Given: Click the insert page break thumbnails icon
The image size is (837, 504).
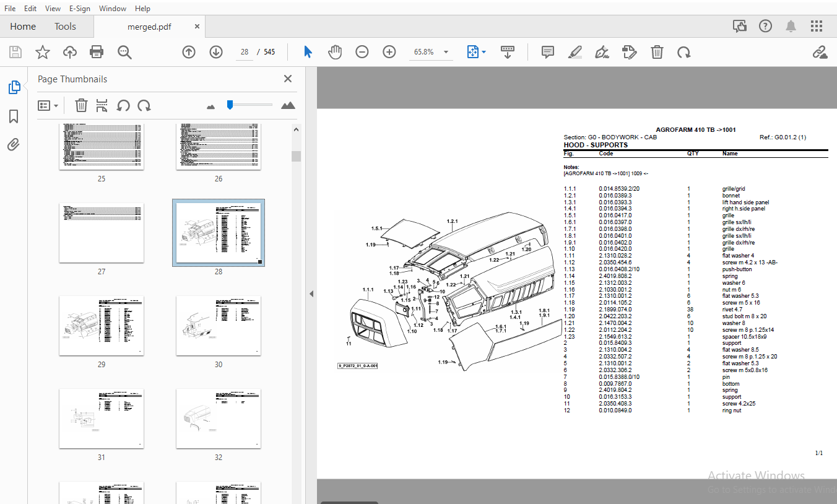Looking at the screenshot, I should (x=102, y=105).
